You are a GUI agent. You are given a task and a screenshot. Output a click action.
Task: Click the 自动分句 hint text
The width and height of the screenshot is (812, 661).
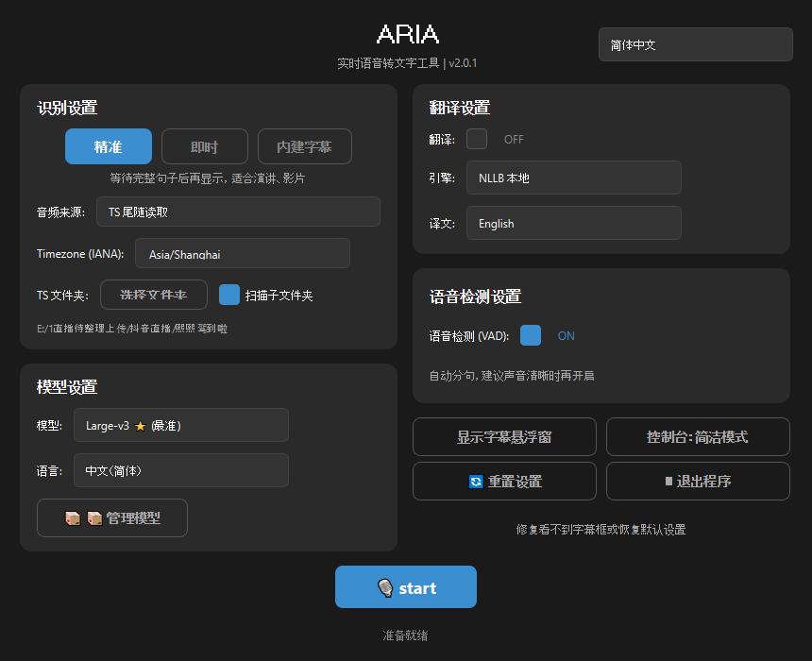coord(512,376)
